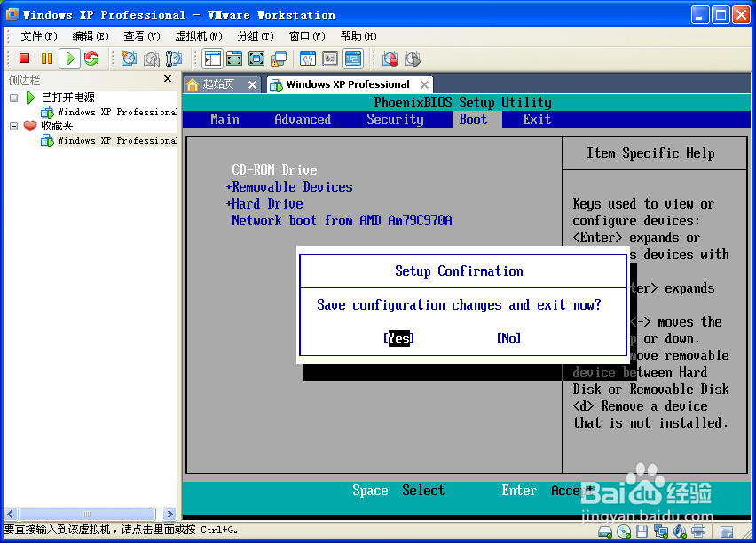Expand the +Hard Drive boot entry
The width and height of the screenshot is (756, 543).
264,203
